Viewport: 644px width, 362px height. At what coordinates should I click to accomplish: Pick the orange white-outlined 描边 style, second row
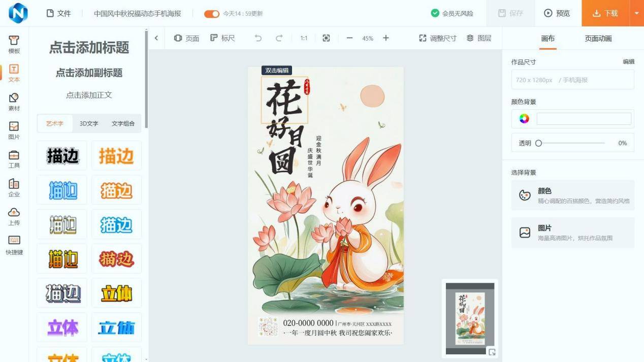[117, 190]
